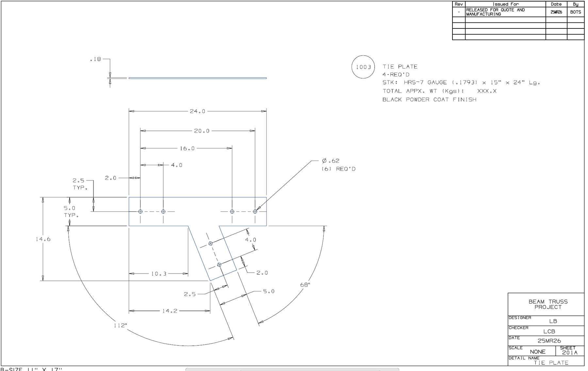Image resolution: width=588 pixels, height=371 pixels.
Task: Select the LCB checker initials
Action: pos(549,331)
